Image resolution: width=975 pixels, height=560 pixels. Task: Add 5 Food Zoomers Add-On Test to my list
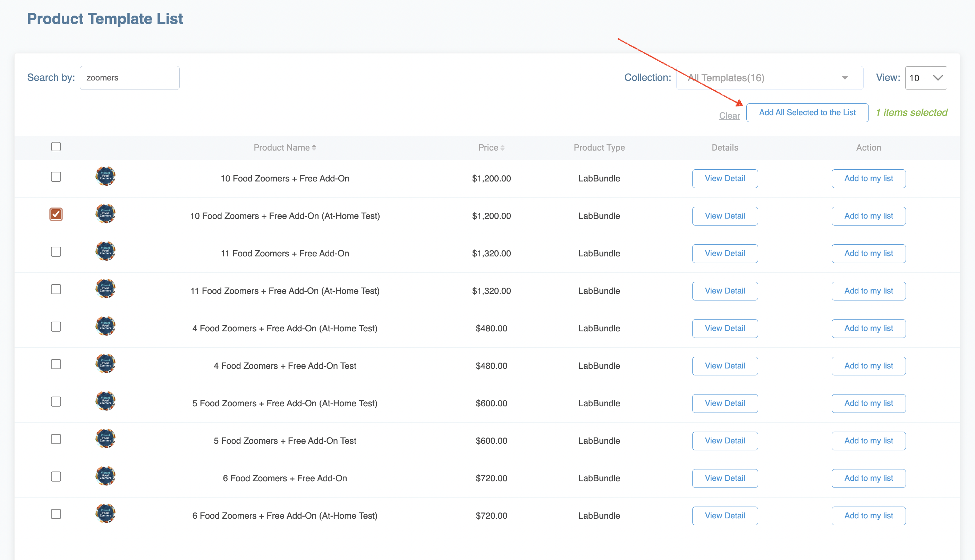868,441
